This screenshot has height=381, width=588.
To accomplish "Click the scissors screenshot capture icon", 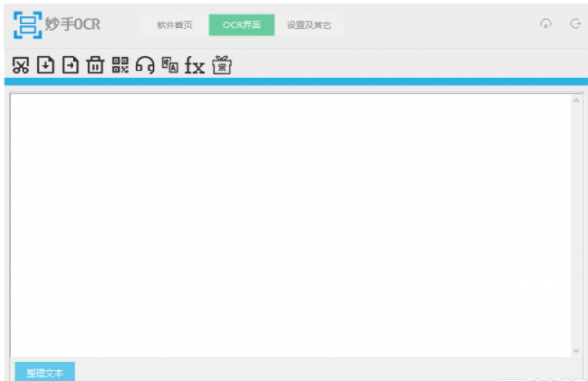I will click(21, 66).
